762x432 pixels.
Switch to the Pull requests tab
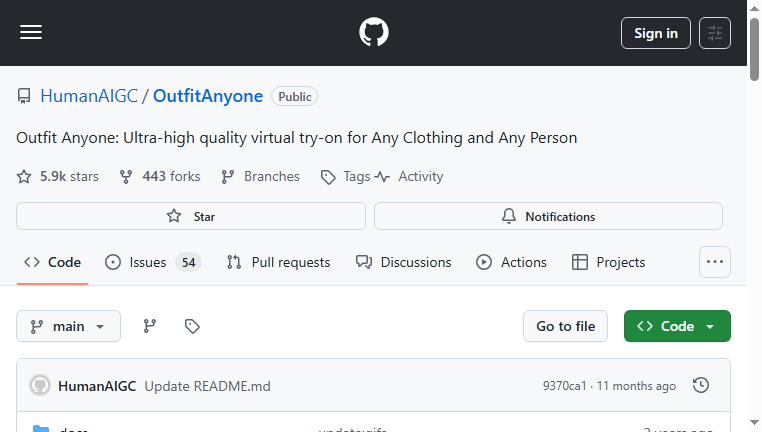(278, 262)
